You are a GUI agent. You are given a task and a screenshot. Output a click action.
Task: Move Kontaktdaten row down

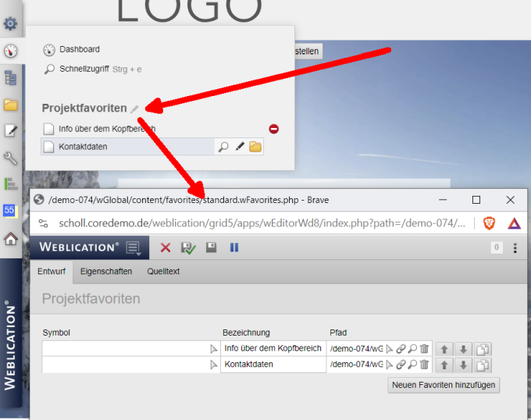click(464, 365)
